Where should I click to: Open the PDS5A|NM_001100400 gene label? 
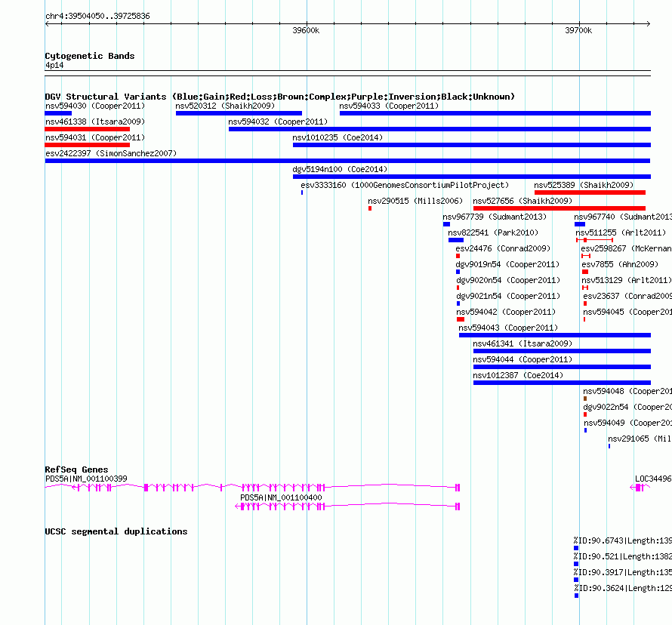coord(281,497)
